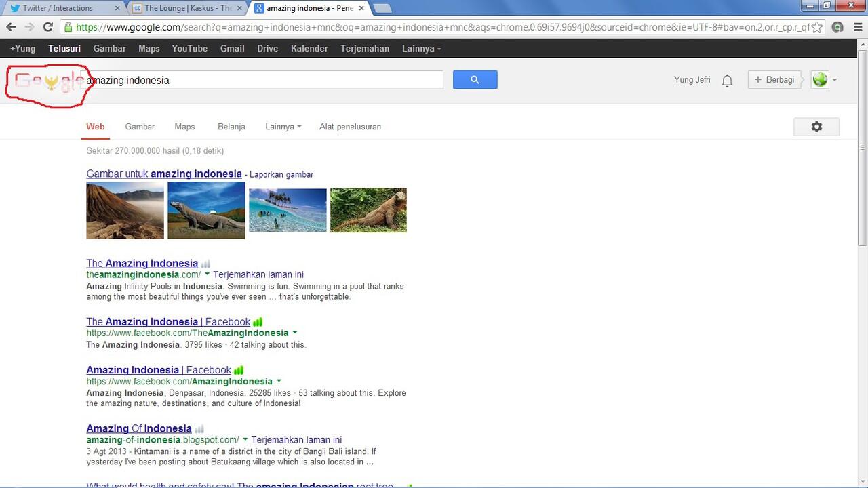Open The Amazing Indonesia | Facebook result
The height and width of the screenshot is (488, 868).
(168, 322)
